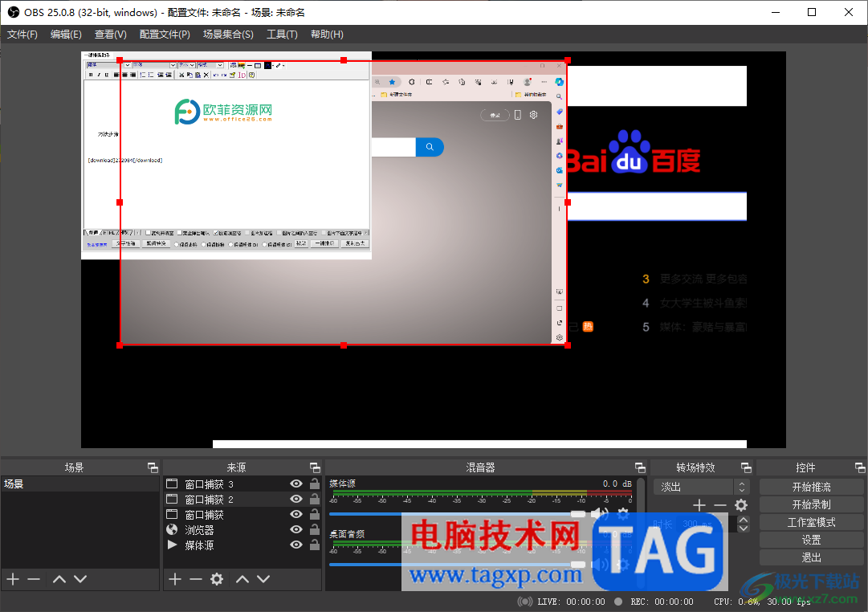Undock the 控件 panel with its float icon

pos(860,467)
